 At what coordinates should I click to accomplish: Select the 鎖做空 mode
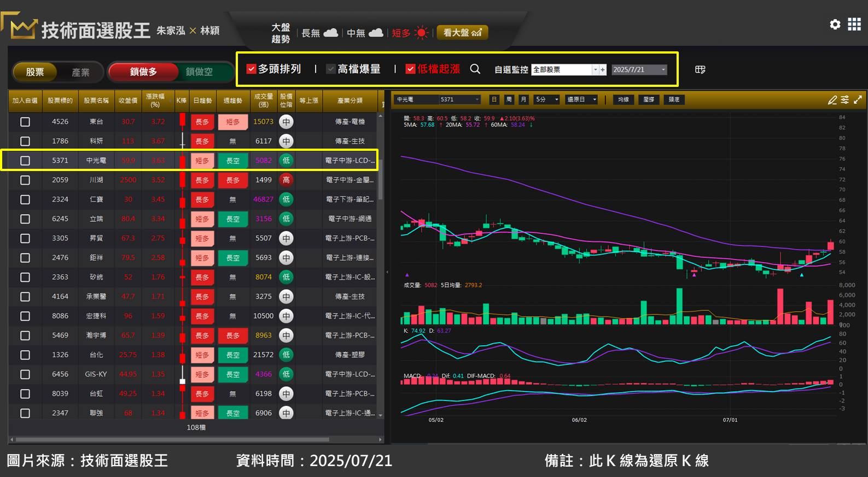pos(199,72)
